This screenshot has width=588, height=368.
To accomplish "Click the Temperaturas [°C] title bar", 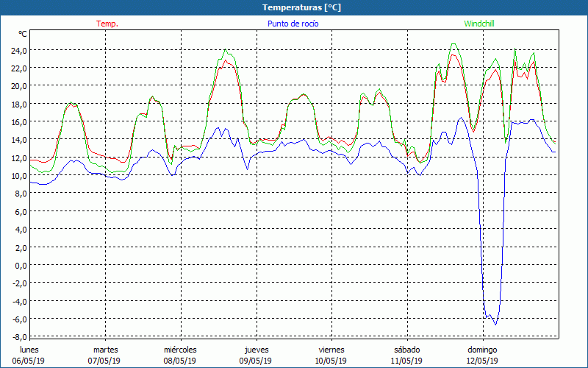I will (x=294, y=7).
